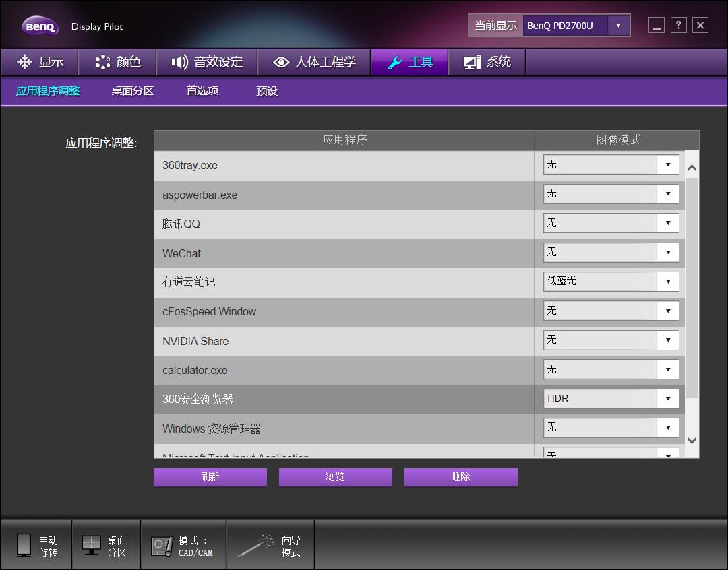This screenshot has height=570, width=728.
Task: Switch to the 首选项 preferences sub-tab
Action: point(202,91)
